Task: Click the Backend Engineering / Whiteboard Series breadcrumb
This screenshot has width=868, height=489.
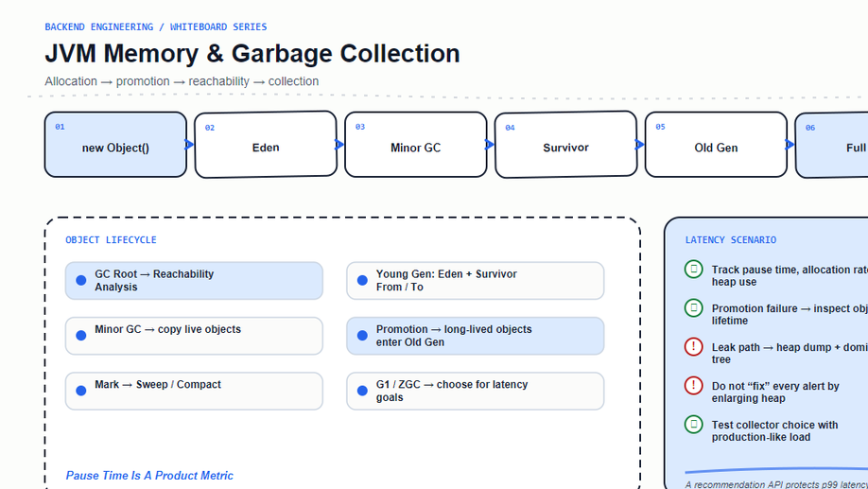Action: 156,26
